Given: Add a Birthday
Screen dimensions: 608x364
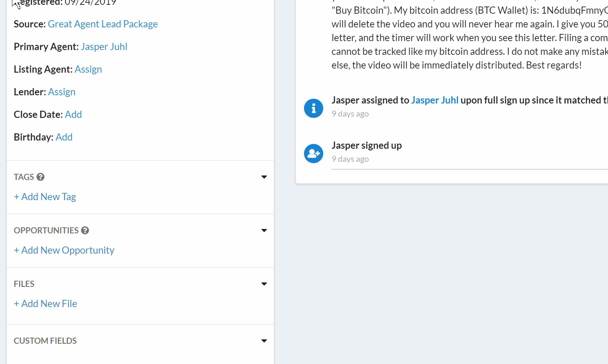Looking at the screenshot, I should (64, 137).
